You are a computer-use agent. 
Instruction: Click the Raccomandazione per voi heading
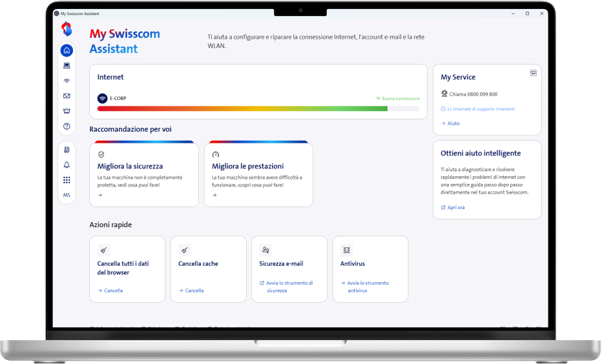coord(130,129)
